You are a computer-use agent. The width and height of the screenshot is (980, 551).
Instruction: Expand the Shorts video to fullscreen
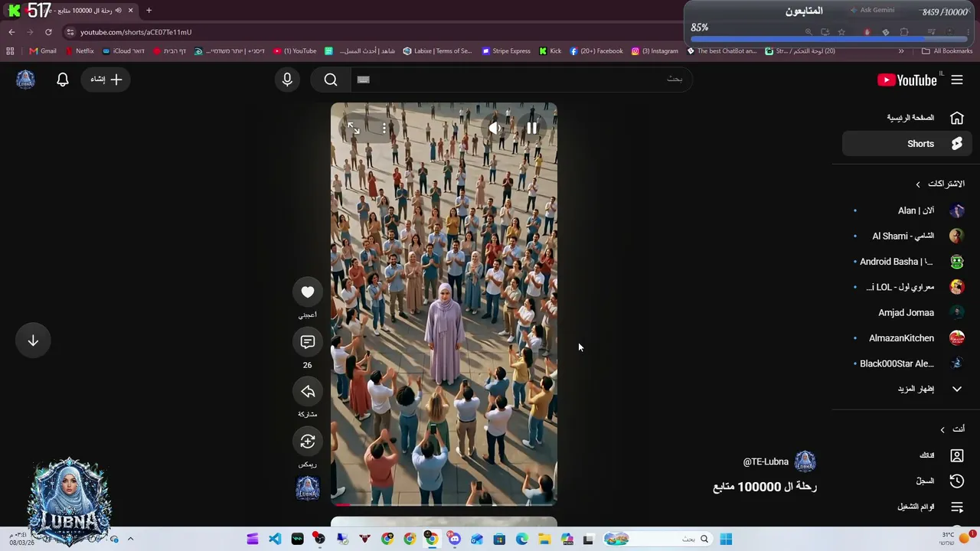click(353, 129)
